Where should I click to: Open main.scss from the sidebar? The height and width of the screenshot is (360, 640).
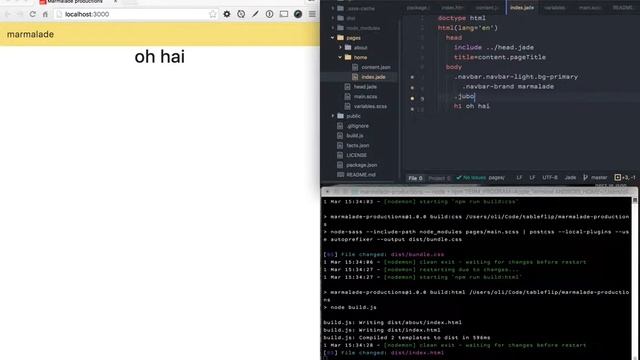tap(365, 97)
